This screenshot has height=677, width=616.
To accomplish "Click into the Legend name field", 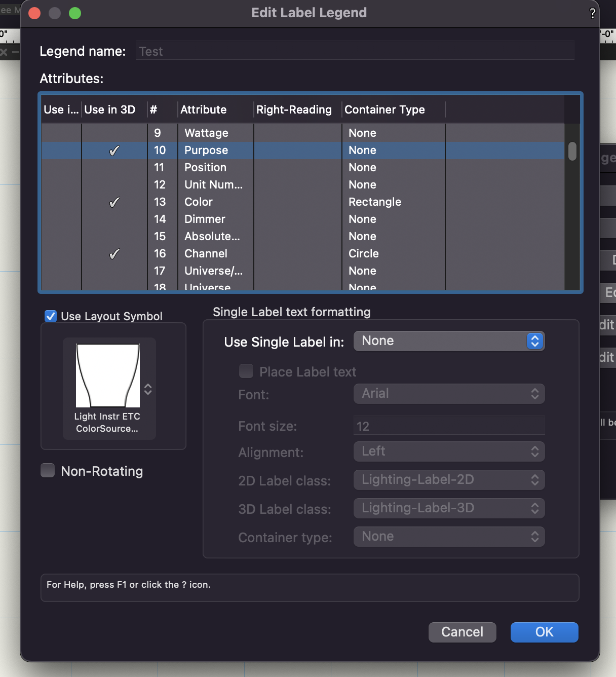I will point(354,51).
